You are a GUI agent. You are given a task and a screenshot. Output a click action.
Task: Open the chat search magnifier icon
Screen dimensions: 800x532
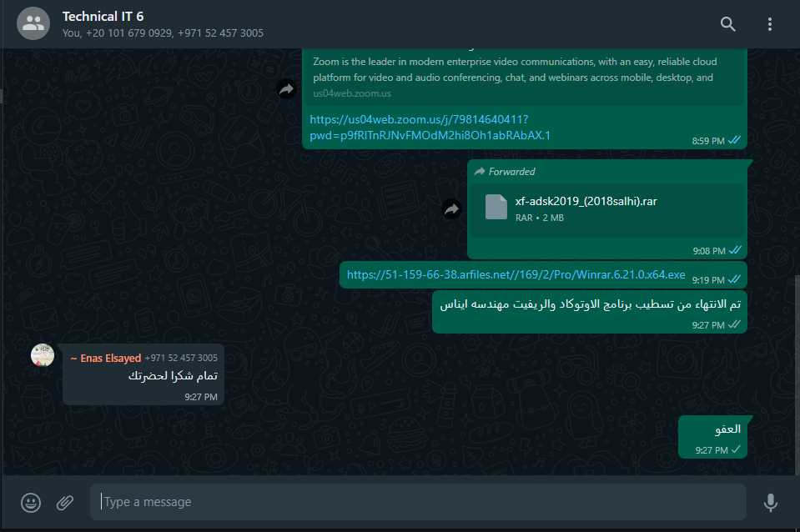(727, 24)
